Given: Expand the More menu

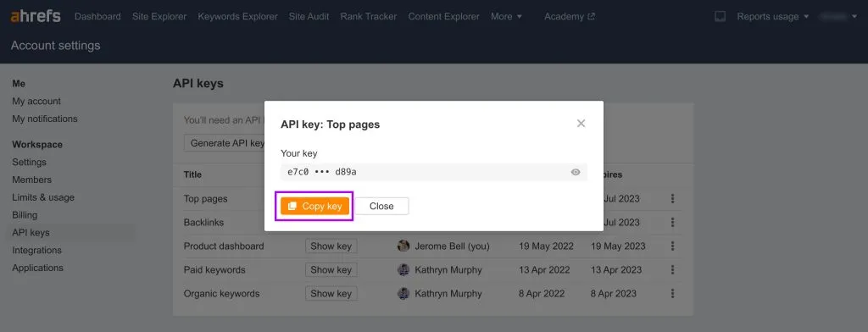Looking at the screenshot, I should 507,17.
